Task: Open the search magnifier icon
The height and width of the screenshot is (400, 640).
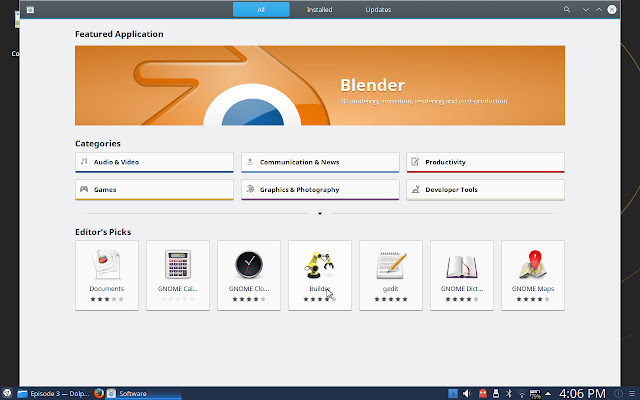Action: pyautogui.click(x=567, y=9)
